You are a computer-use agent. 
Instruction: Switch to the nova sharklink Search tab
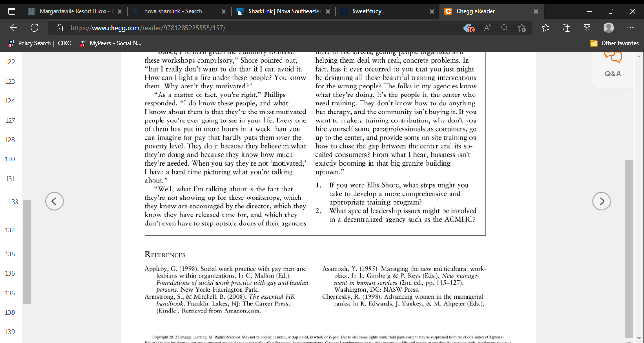tap(179, 11)
